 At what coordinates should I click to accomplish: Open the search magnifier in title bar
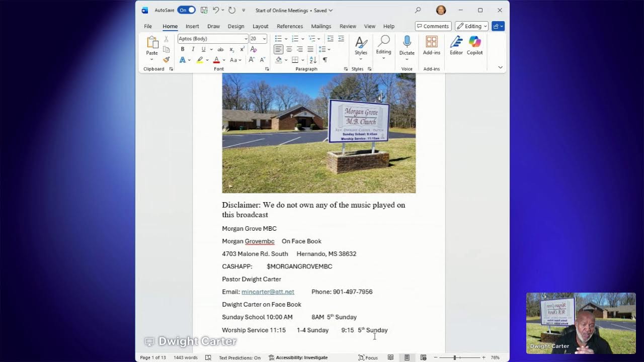(418, 10)
